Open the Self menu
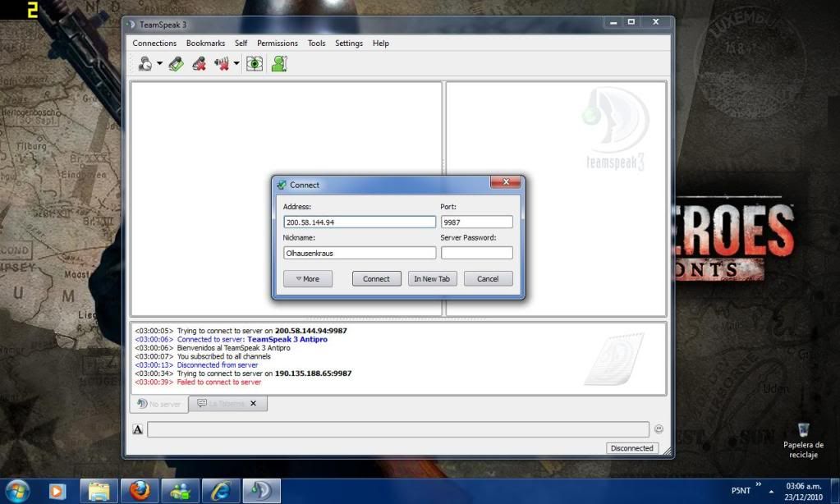 coord(241,43)
